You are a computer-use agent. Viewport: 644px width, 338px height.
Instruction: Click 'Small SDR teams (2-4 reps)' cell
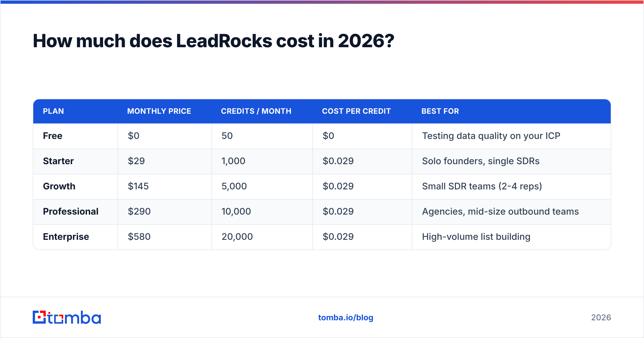(511, 186)
